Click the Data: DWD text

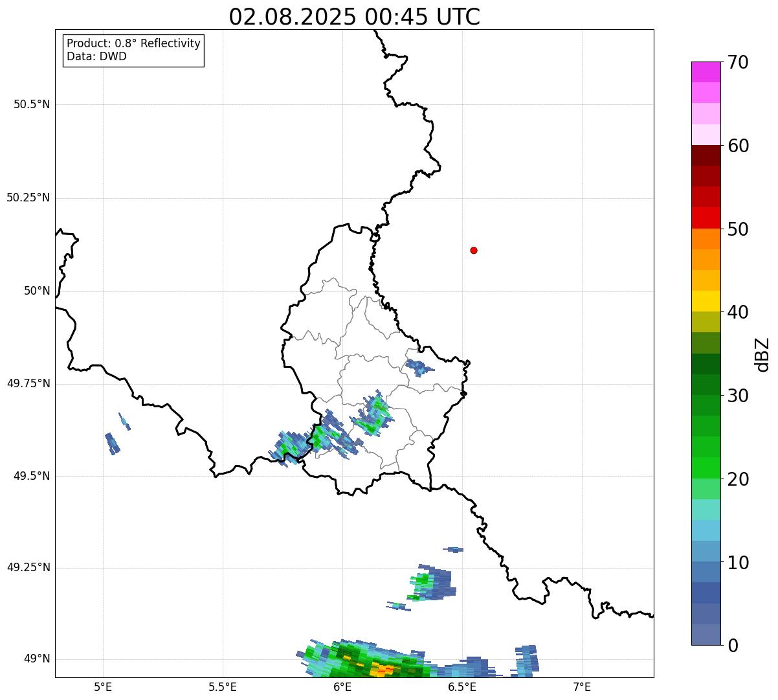click(96, 56)
